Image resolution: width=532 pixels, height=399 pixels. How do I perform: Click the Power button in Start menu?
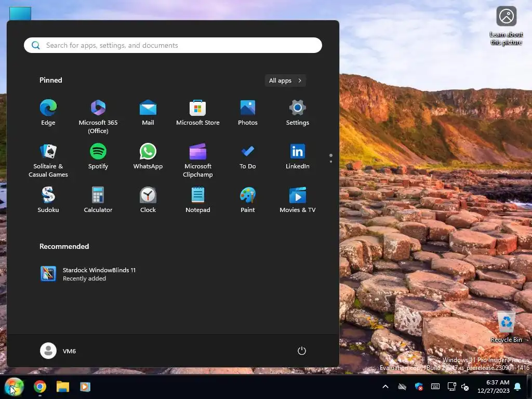pyautogui.click(x=302, y=351)
